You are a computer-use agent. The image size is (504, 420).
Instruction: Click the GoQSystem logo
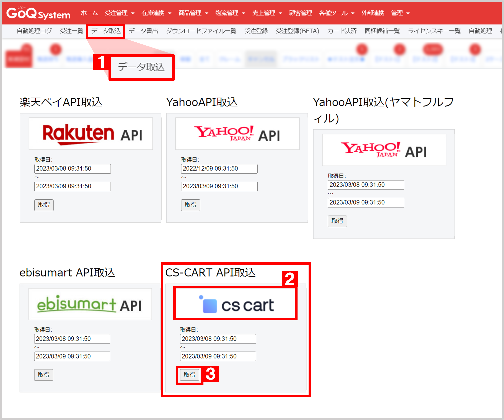pos(38,13)
